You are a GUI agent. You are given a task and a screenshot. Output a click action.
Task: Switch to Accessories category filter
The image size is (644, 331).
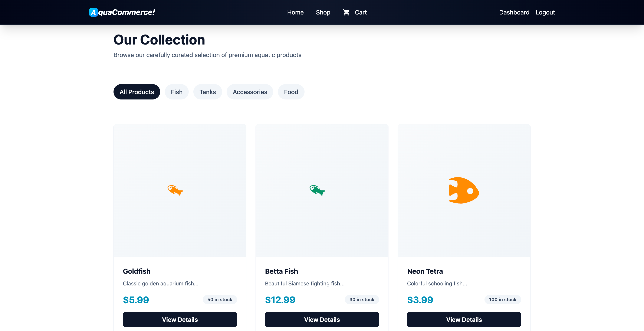click(250, 92)
